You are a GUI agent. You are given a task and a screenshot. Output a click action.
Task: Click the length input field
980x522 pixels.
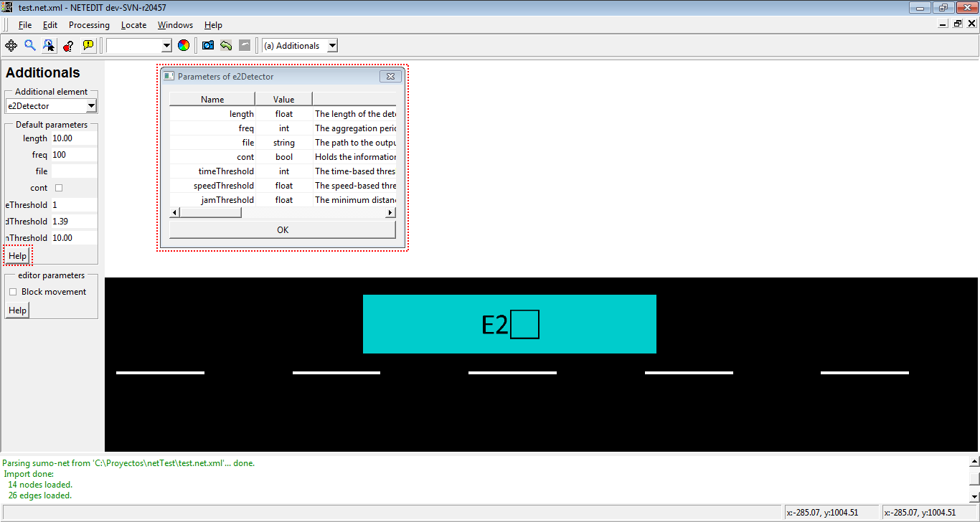pyautogui.click(x=74, y=138)
